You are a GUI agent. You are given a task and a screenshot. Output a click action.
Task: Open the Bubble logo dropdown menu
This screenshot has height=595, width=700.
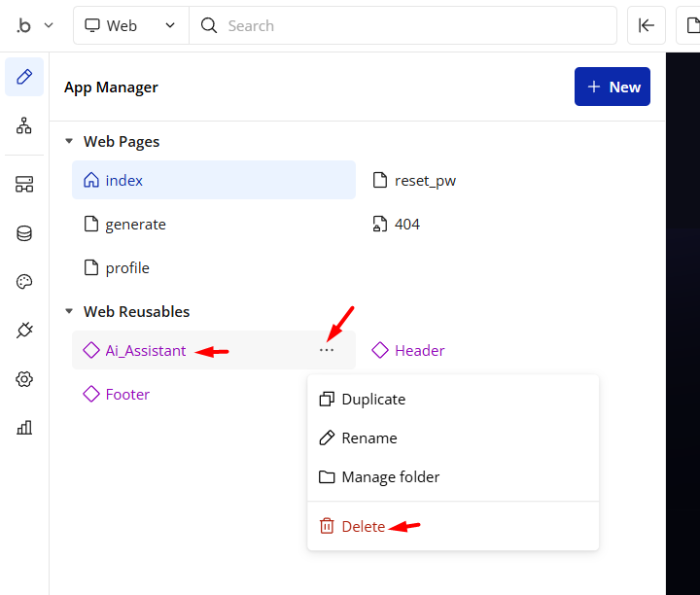click(34, 26)
